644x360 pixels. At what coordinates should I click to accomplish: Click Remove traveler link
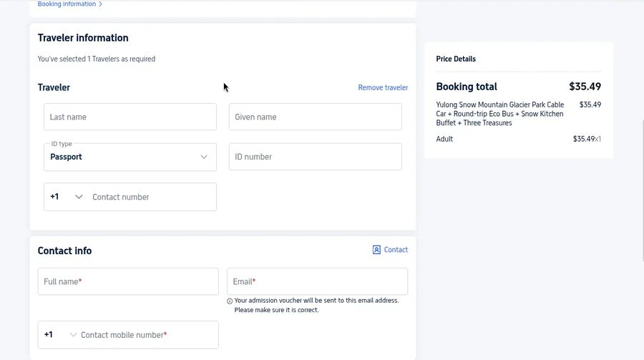383,87
